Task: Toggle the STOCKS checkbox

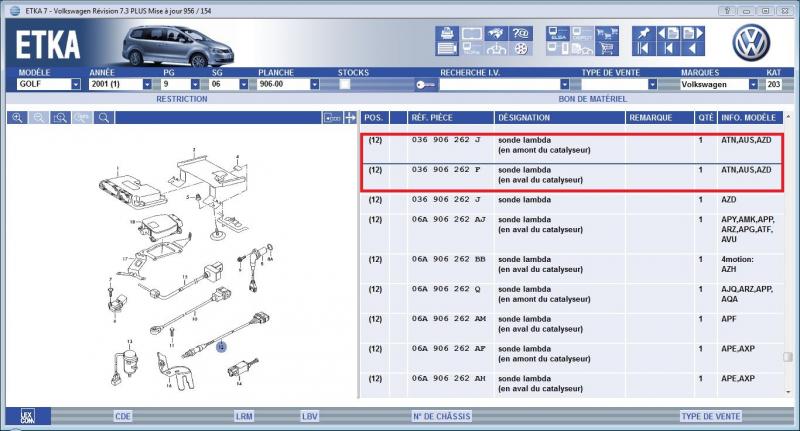Action: coord(345,84)
